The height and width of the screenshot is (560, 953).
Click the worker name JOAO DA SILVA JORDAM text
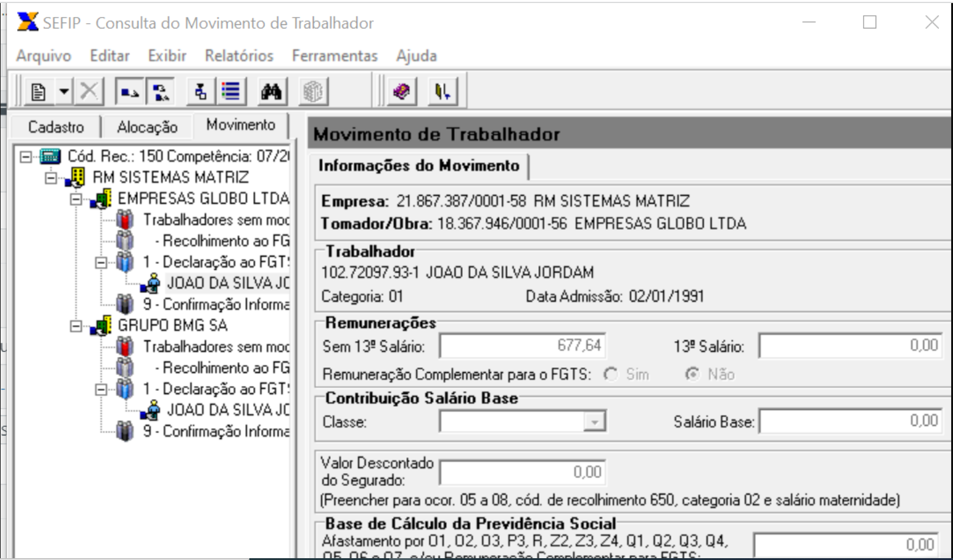tap(510, 272)
